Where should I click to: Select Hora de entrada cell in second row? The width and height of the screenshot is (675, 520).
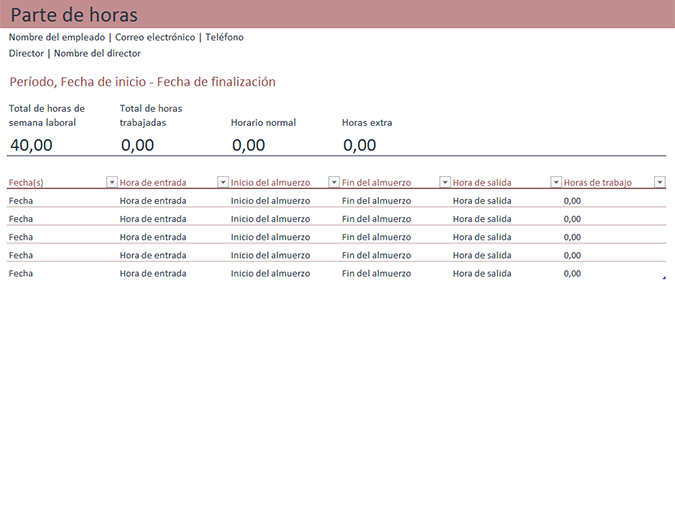point(153,219)
